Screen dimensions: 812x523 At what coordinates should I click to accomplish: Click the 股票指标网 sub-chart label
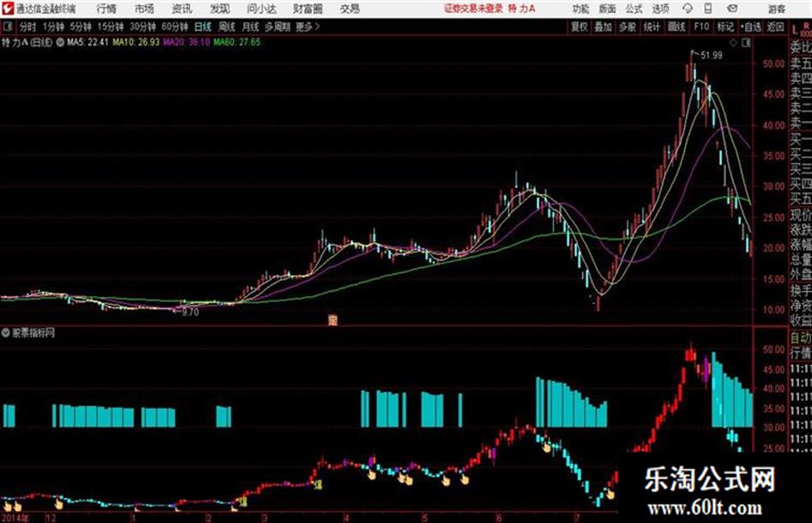click(34, 333)
